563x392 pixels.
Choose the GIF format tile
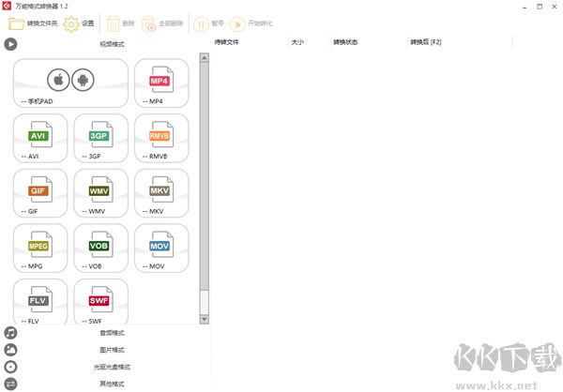[x=40, y=193]
